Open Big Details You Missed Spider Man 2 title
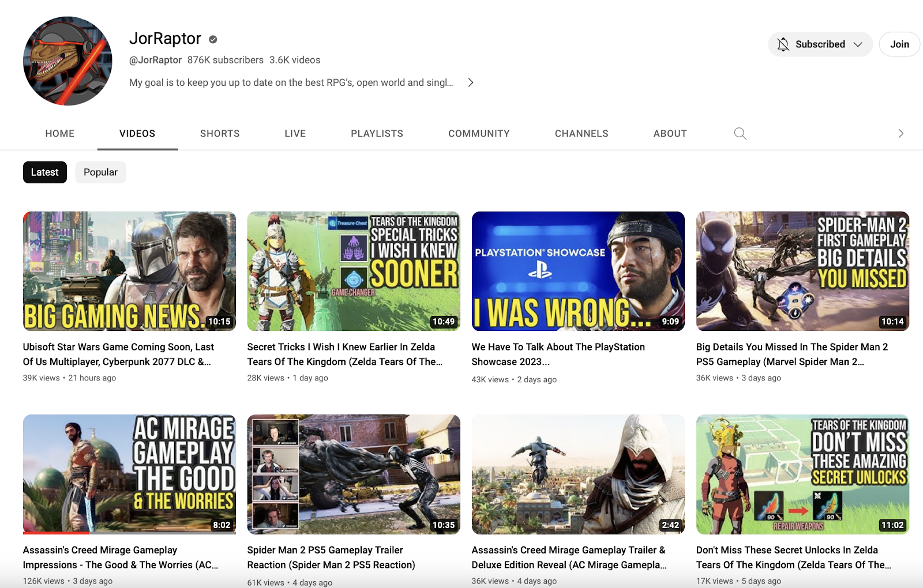 pos(792,355)
